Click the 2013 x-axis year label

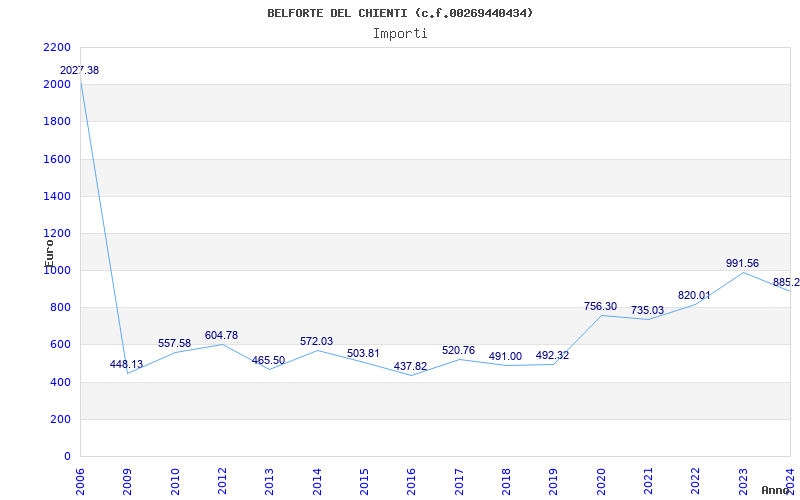pos(269,482)
